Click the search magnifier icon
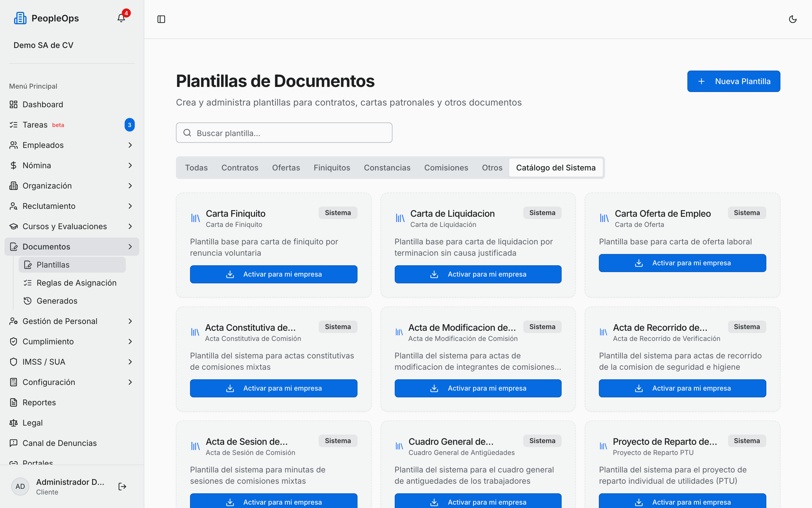Image resolution: width=812 pixels, height=508 pixels. (187, 133)
